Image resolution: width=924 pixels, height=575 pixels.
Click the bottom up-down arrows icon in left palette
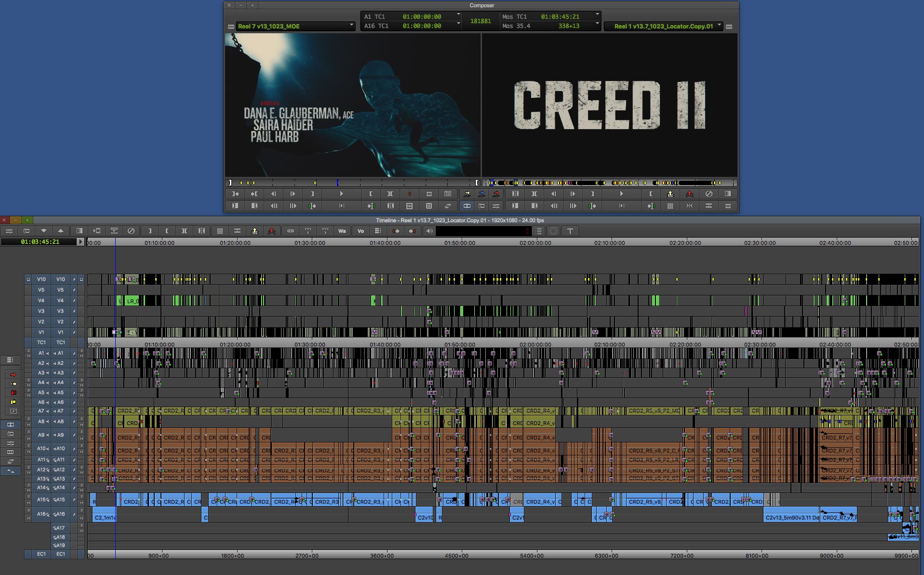pyautogui.click(x=11, y=471)
